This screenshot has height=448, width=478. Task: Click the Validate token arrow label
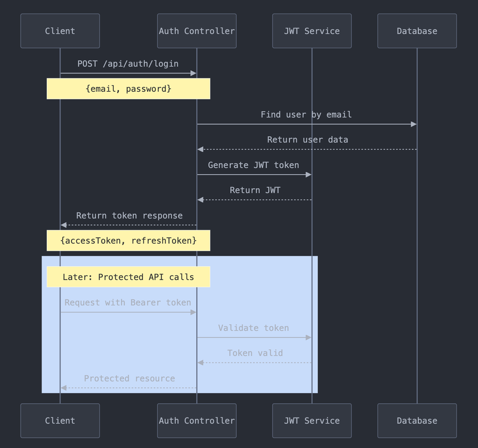tap(253, 328)
